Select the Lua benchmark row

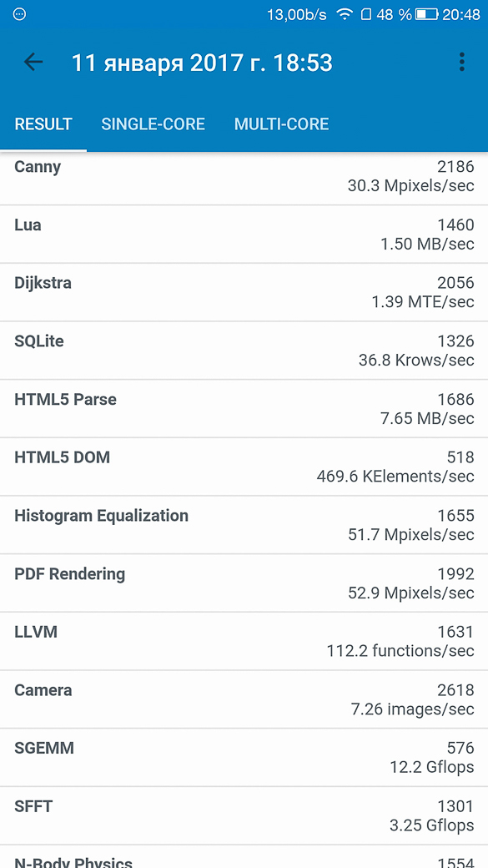point(244,235)
